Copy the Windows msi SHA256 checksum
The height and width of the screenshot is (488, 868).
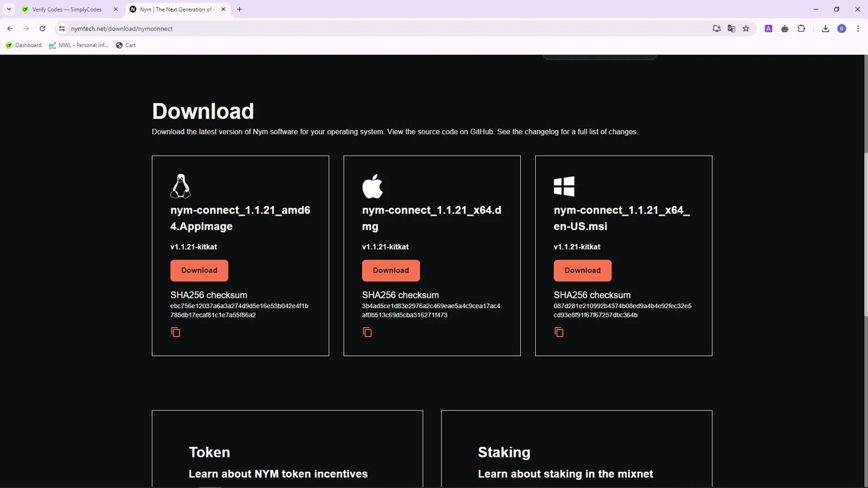(x=558, y=332)
